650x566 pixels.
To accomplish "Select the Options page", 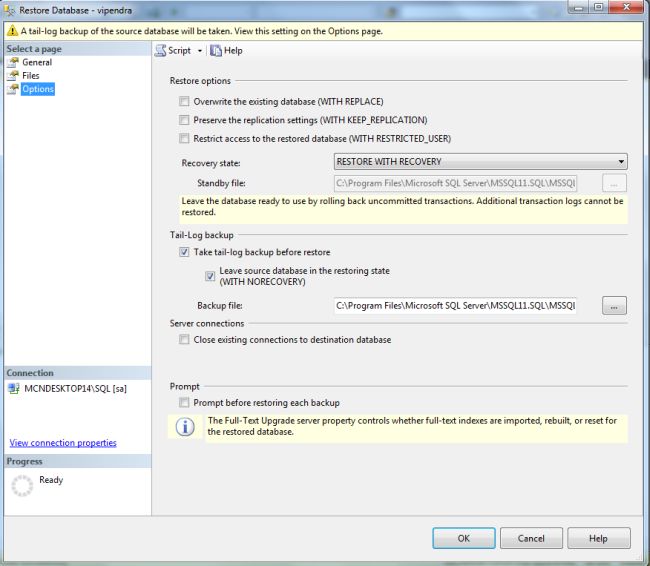I will coord(38,89).
